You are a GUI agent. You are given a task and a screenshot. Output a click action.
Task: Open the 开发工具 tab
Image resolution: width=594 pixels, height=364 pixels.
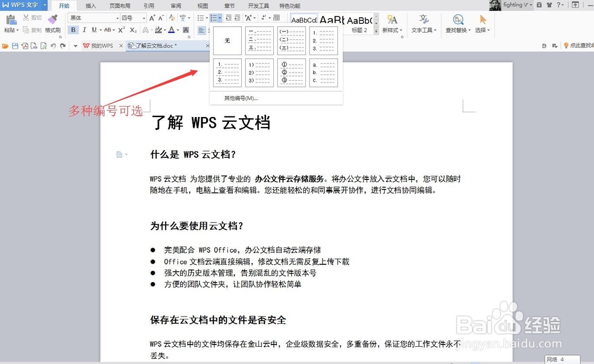coord(258,6)
